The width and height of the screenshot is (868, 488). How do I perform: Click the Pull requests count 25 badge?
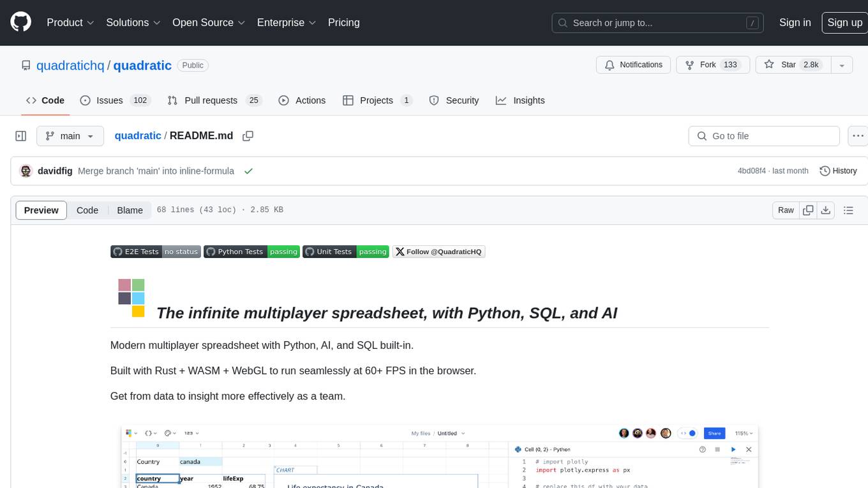(253, 100)
